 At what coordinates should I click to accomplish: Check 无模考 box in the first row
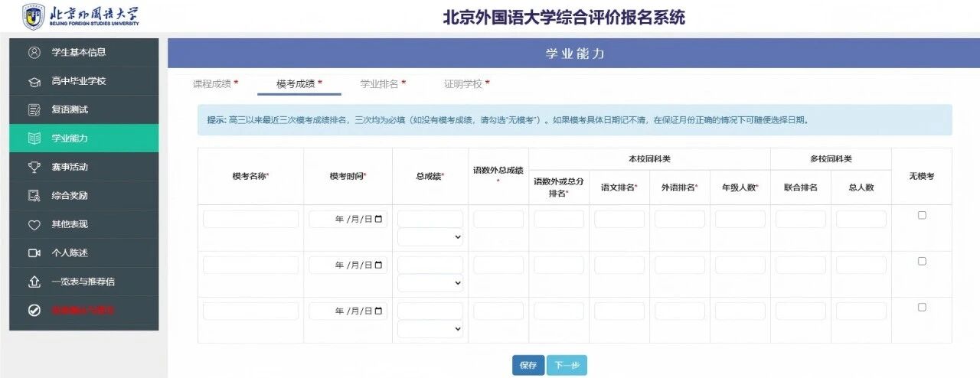[922, 215]
